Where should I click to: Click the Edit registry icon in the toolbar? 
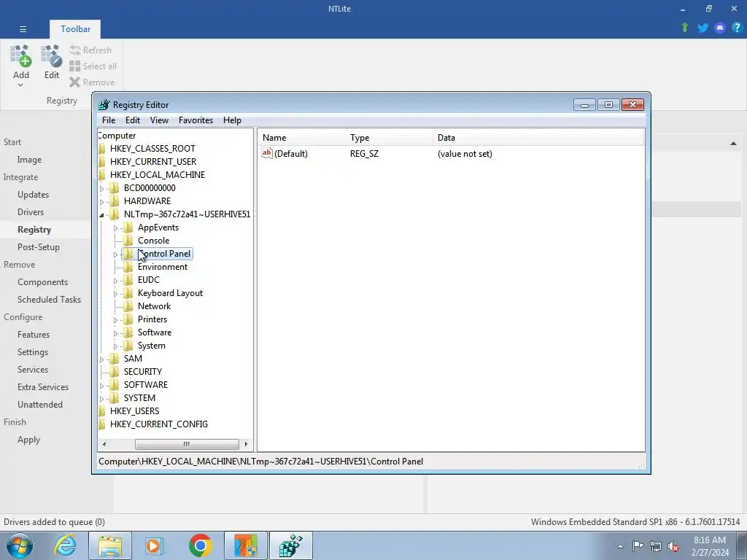coord(52,55)
